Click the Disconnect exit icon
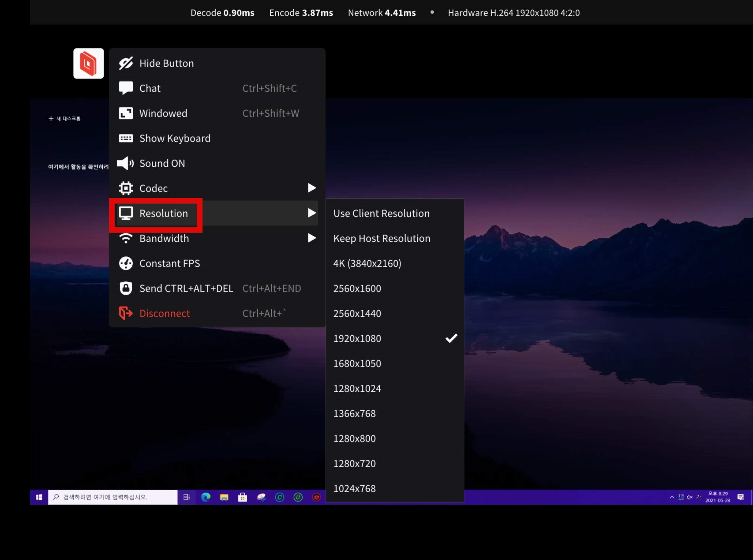 [x=126, y=313]
